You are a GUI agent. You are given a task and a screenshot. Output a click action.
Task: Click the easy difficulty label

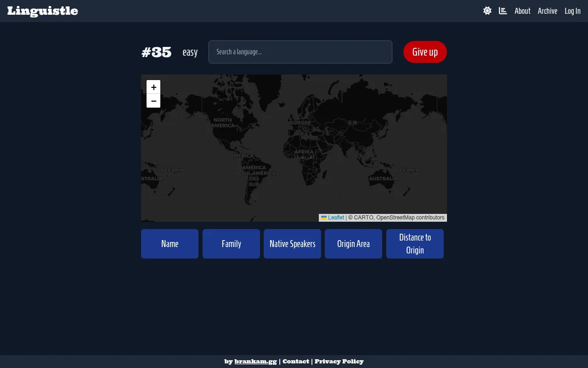pos(190,52)
